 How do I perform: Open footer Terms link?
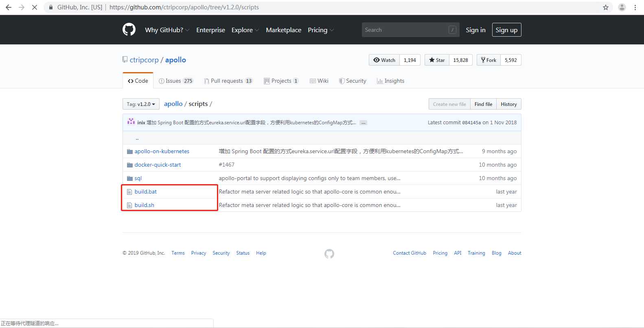click(x=178, y=253)
